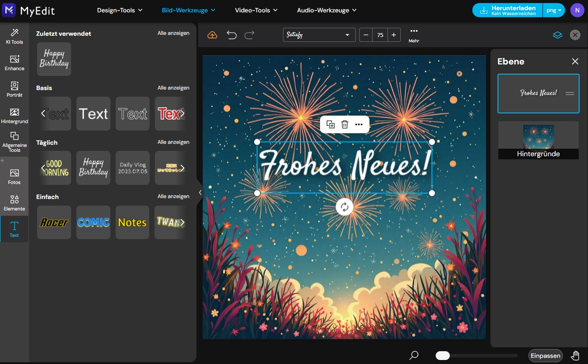This screenshot has width=588, height=364.
Task: Click the undo arrow in toolbar
Action: pos(231,35)
